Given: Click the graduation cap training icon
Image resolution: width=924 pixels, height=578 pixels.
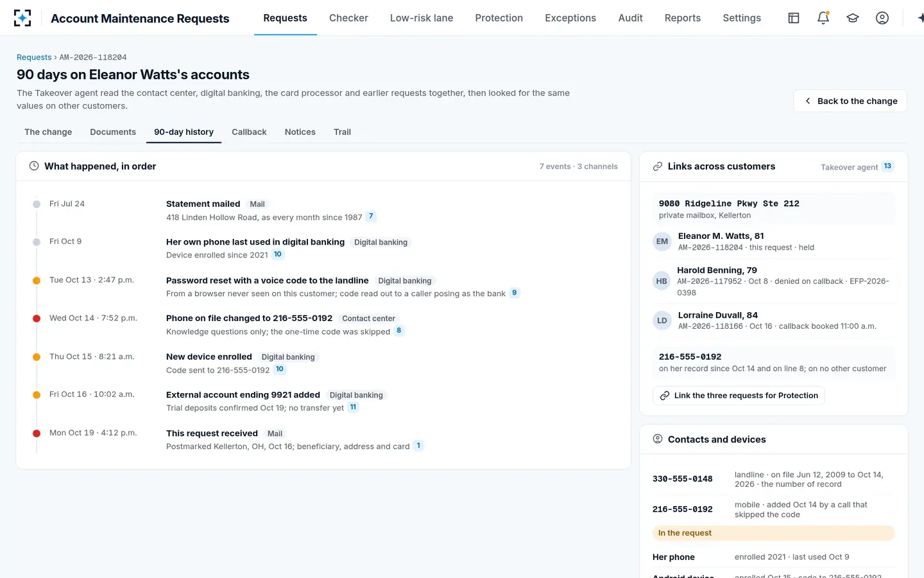Looking at the screenshot, I should 853,18.
